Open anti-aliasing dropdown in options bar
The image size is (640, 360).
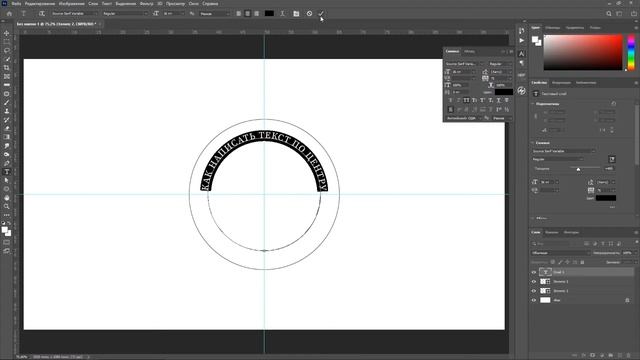click(x=215, y=13)
